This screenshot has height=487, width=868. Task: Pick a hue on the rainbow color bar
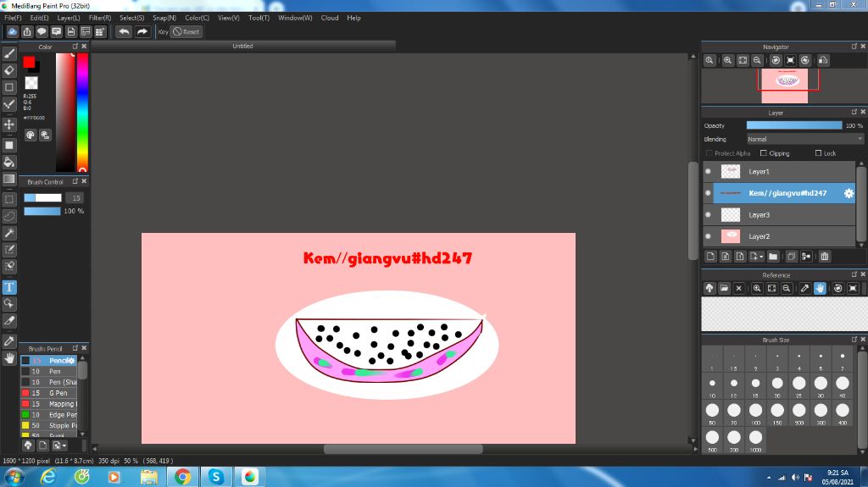click(82, 113)
